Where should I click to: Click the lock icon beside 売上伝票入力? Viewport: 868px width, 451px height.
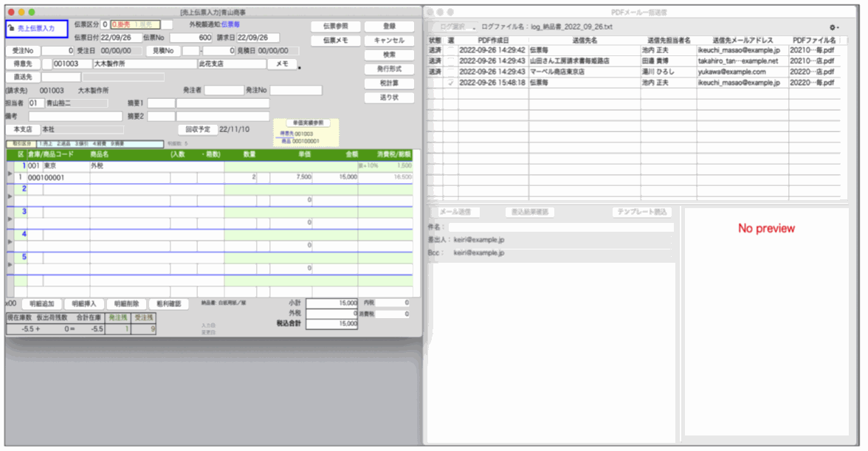click(x=10, y=28)
